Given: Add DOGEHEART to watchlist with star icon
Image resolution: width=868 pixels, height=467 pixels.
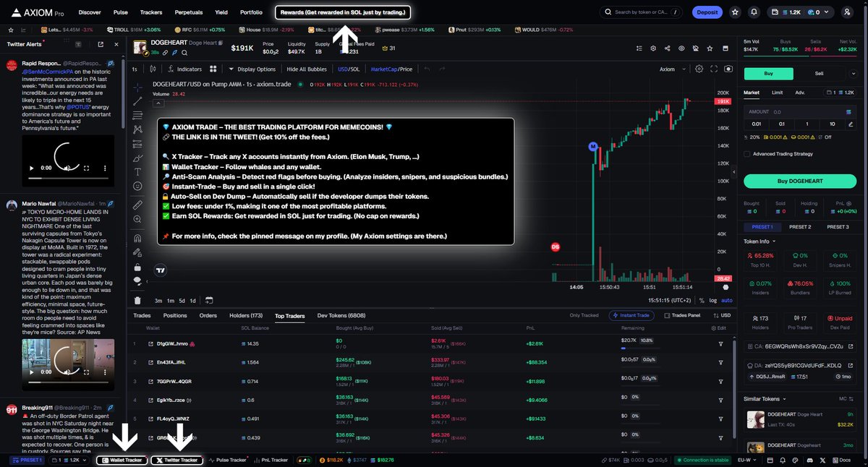Looking at the screenshot, I should [709, 48].
